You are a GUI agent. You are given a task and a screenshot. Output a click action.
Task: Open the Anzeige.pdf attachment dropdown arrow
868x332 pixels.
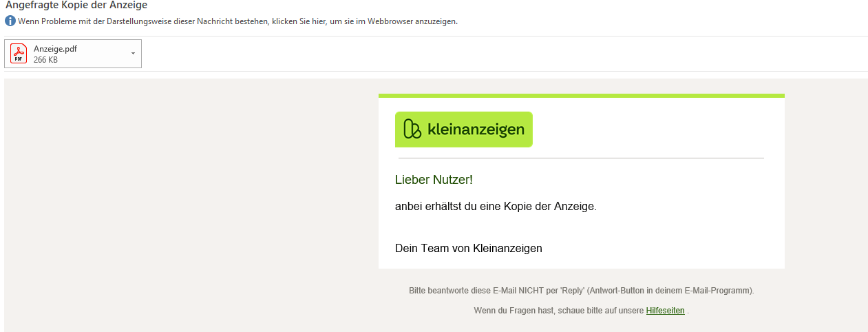[x=133, y=54]
